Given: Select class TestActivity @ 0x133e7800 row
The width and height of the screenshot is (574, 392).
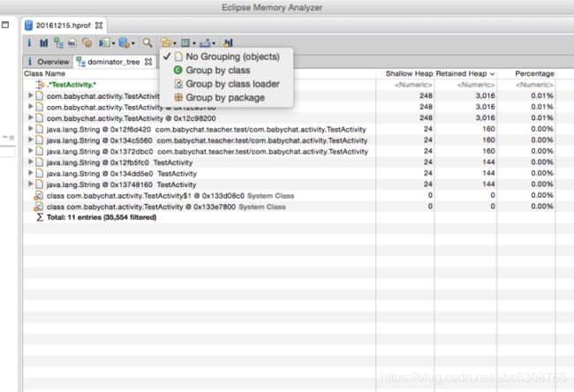Looking at the screenshot, I should pos(289,207).
